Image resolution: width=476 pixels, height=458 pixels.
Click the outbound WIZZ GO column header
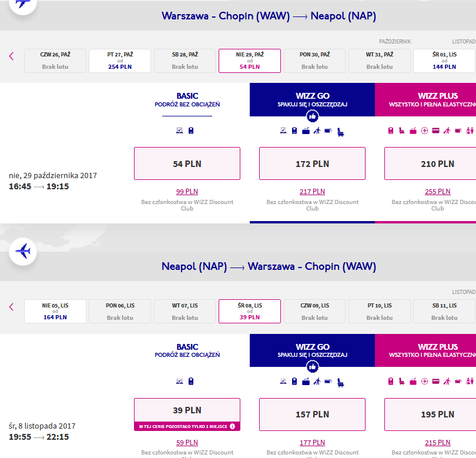tap(313, 99)
